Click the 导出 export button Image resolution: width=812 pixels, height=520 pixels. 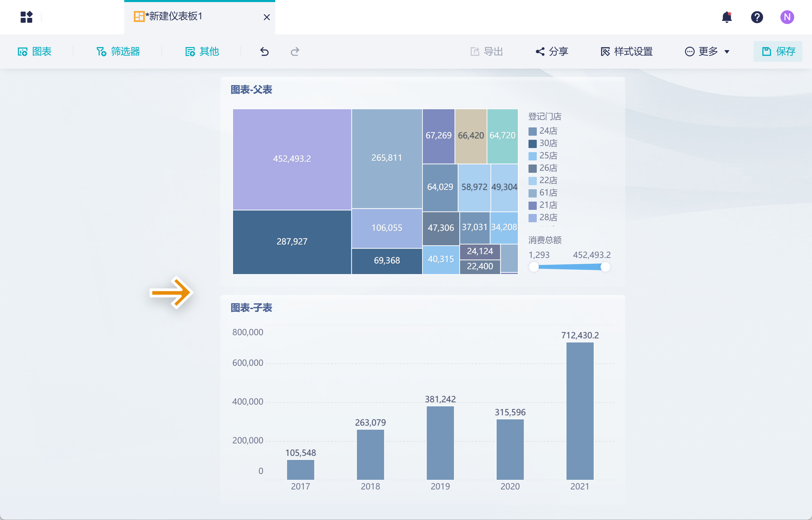[x=487, y=52]
